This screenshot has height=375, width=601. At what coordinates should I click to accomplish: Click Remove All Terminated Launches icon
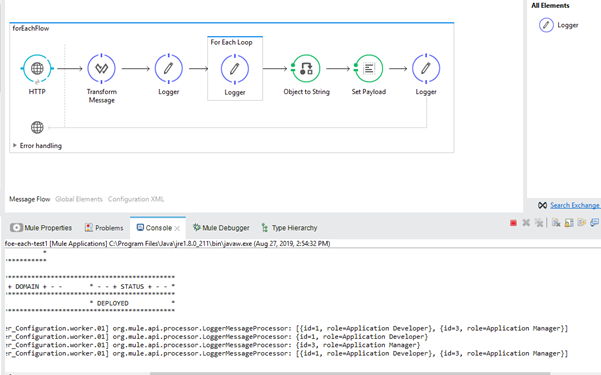pos(539,223)
